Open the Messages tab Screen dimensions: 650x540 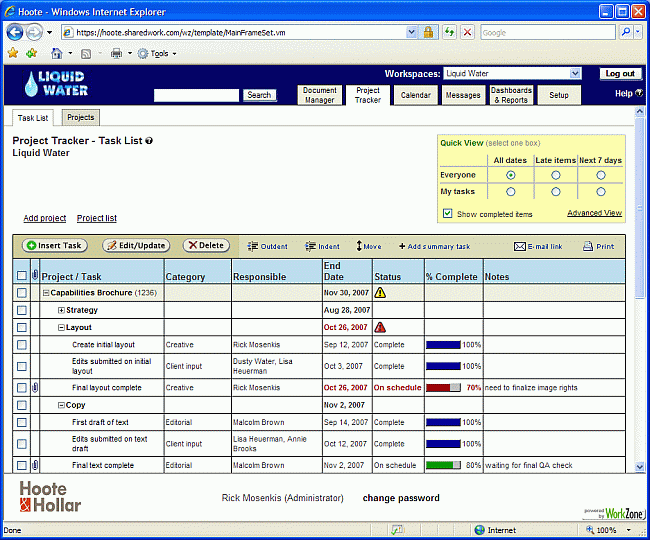[463, 95]
